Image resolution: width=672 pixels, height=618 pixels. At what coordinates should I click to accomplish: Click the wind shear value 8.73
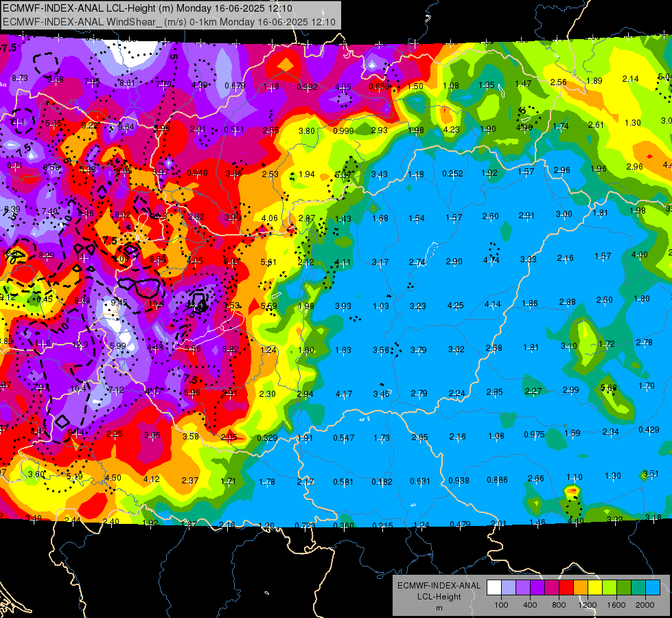[20, 78]
